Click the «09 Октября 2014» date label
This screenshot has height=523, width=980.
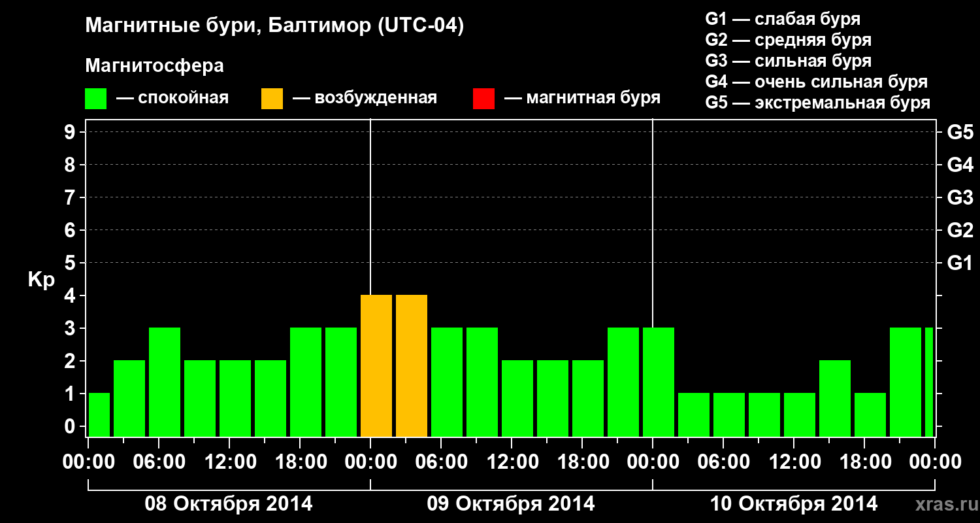click(511, 504)
